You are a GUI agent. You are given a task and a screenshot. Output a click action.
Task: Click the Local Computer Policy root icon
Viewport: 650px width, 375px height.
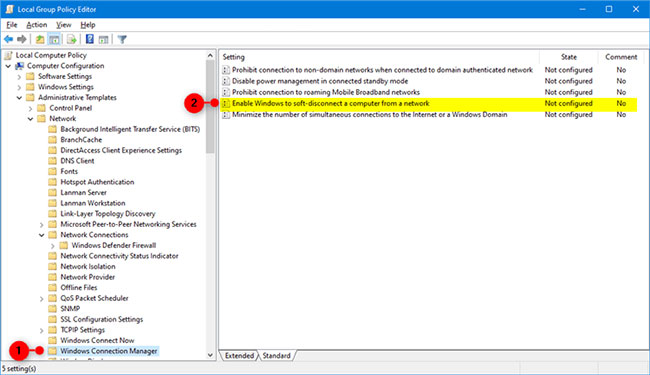coord(8,55)
